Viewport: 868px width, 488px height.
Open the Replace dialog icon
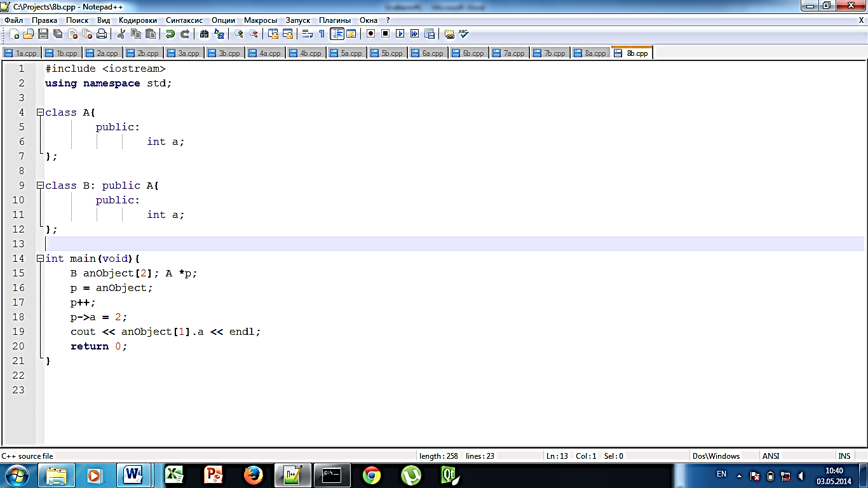pyautogui.click(x=219, y=34)
